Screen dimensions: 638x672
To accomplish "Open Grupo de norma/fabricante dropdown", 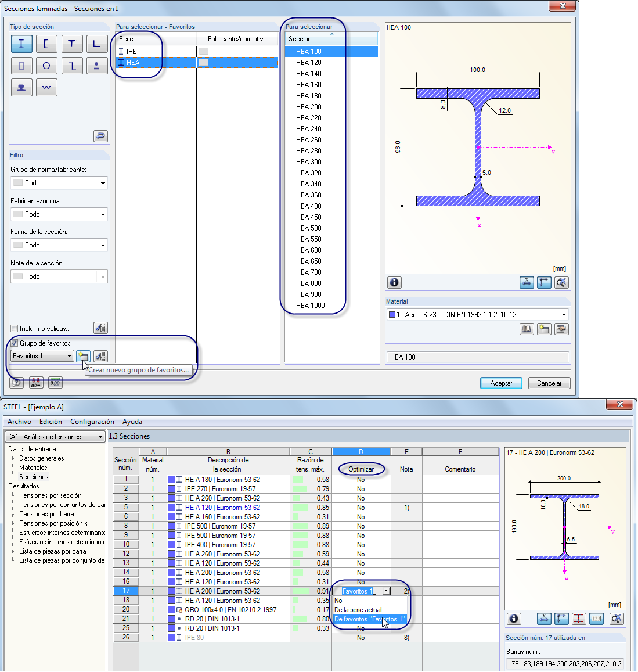I will (x=59, y=183).
